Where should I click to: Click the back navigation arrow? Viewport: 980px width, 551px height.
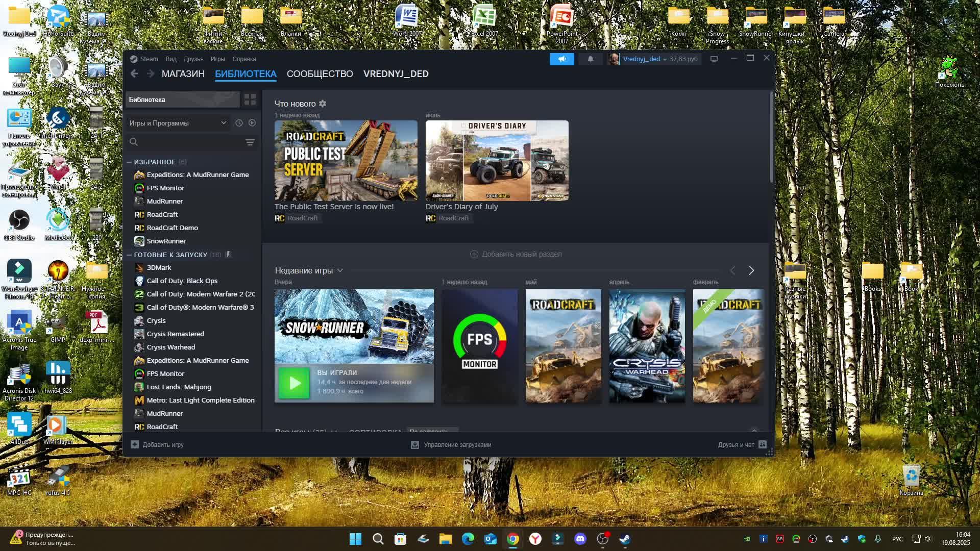pos(134,74)
